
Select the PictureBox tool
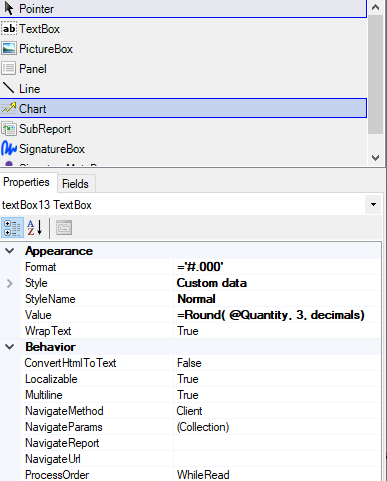(x=183, y=49)
